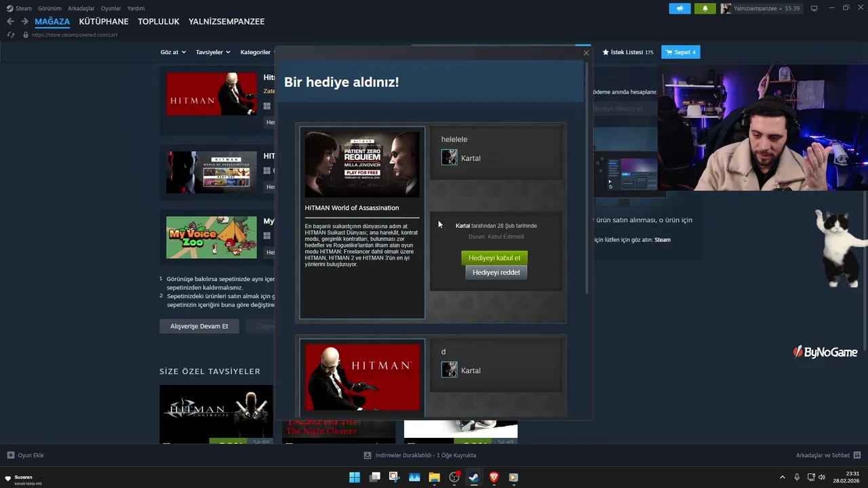Click the 'helelele' gift message text
This screenshot has width=868, height=488.
454,139
